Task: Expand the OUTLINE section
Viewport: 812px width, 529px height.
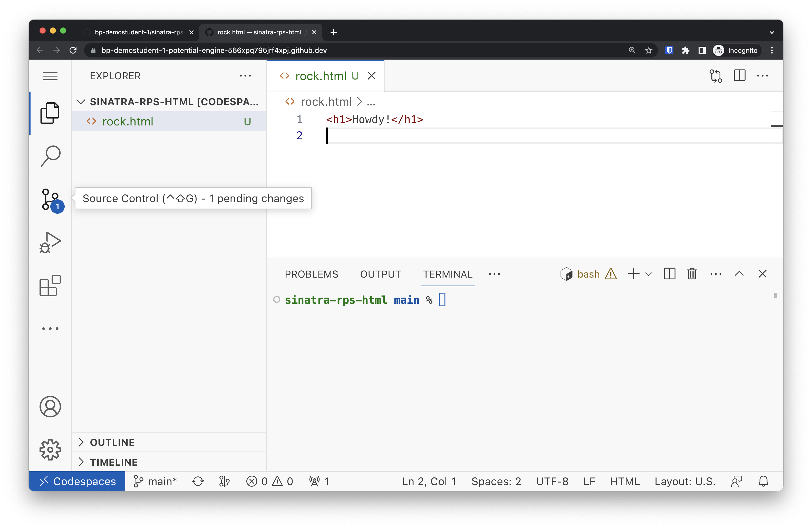Action: coord(112,442)
